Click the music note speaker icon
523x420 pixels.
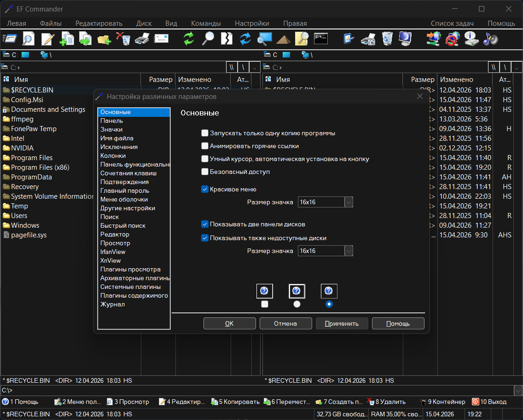click(491, 39)
